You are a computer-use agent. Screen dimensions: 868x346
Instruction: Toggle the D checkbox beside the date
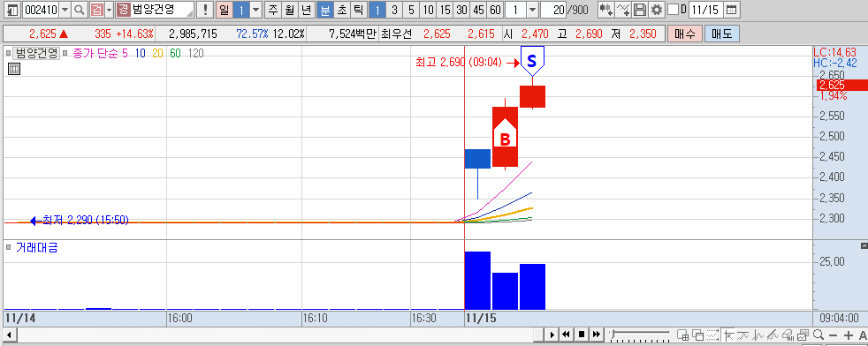[673, 10]
